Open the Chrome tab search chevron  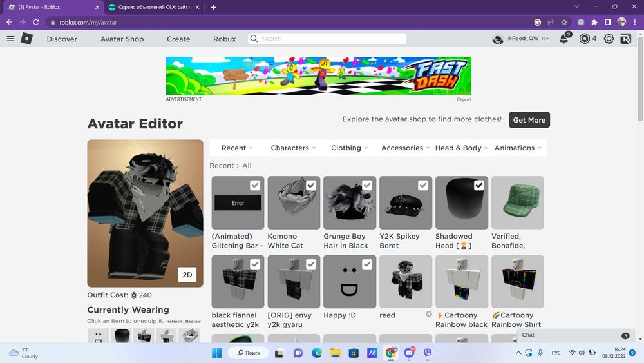click(x=576, y=6)
